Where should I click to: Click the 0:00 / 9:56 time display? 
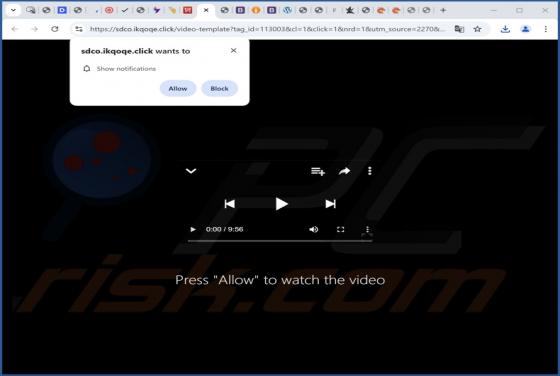224,229
